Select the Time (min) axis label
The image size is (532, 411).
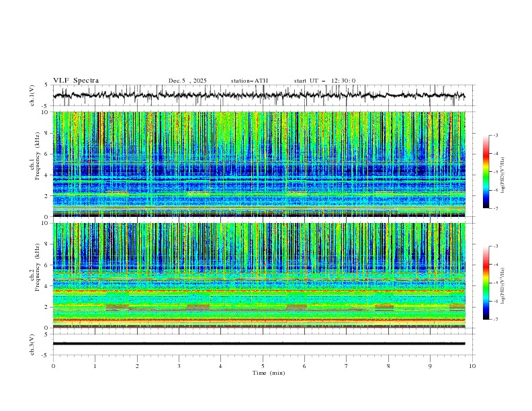click(x=269, y=373)
